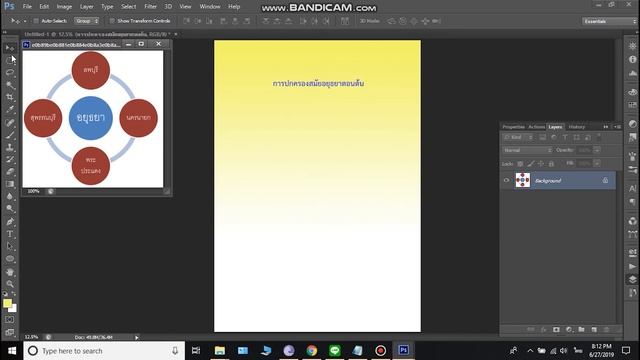Screen dimensions: 640x360
Task: Open Opacity slider dropdown arrow
Action: click(597, 150)
